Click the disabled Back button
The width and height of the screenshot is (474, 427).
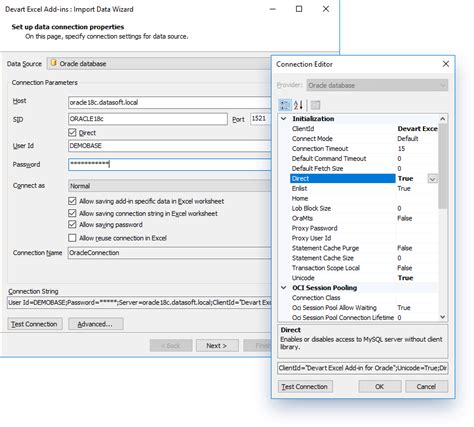[171, 346]
